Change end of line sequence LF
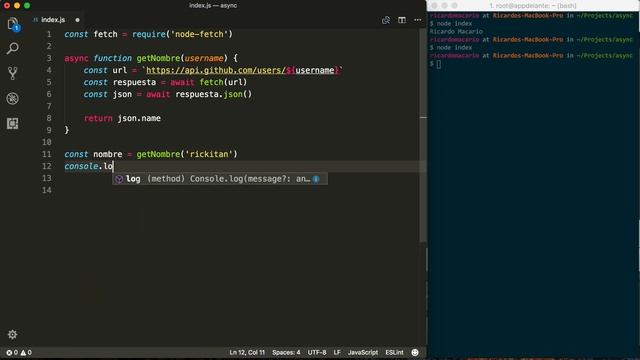This screenshot has width=640, height=360. coord(337,352)
